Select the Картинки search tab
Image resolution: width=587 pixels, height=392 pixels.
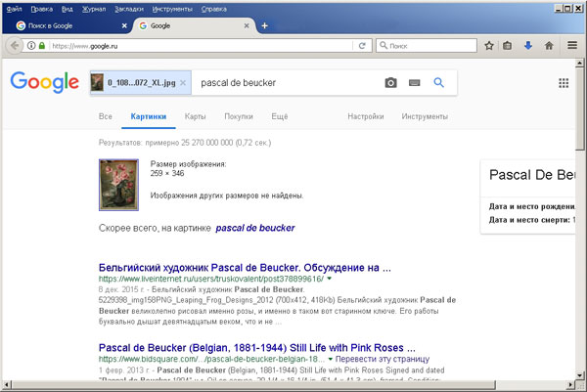click(x=149, y=116)
